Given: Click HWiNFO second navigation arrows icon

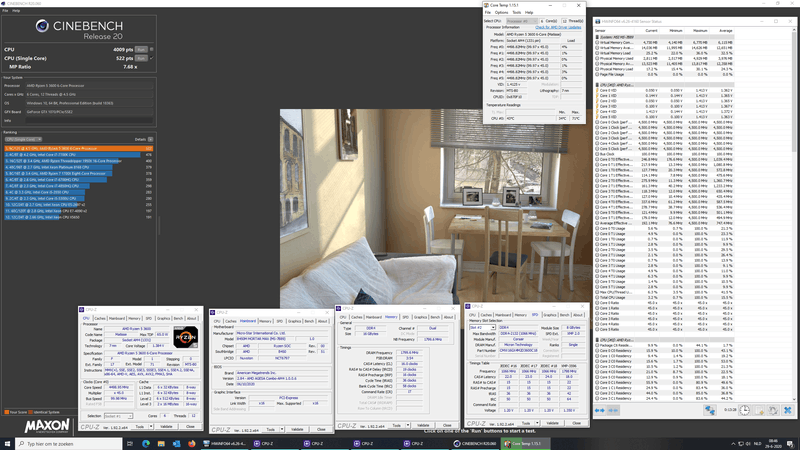Looking at the screenshot, I should coord(613,410).
